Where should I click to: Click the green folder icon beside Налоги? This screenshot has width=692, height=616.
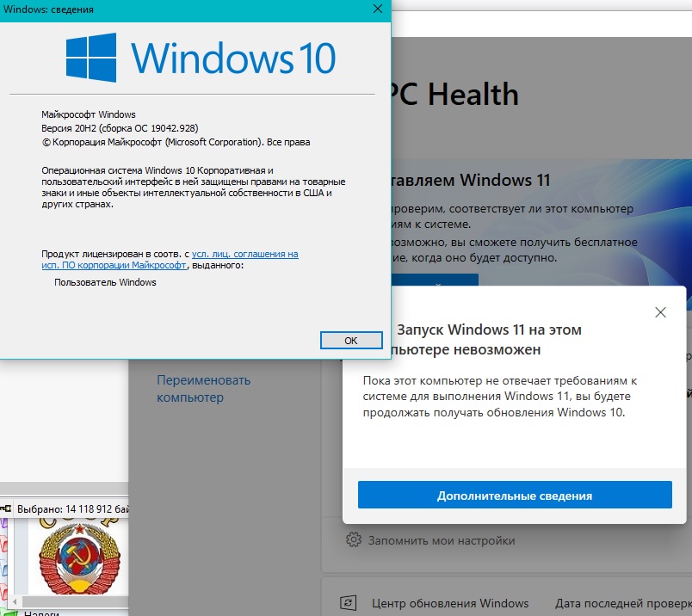[9, 613]
